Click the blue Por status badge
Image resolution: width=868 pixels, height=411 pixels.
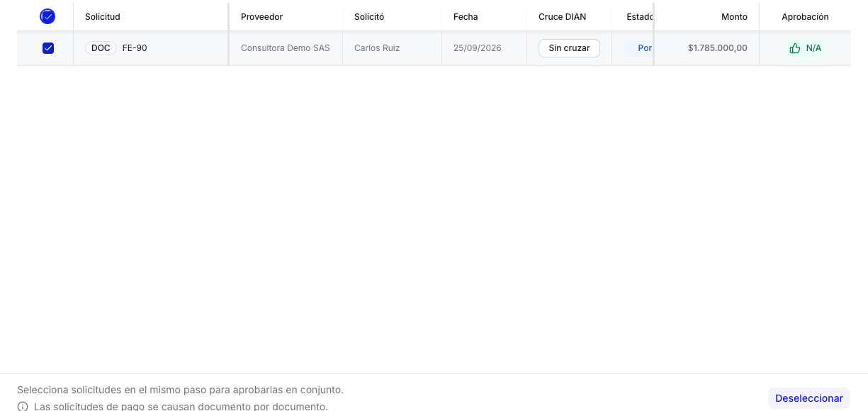click(x=638, y=48)
